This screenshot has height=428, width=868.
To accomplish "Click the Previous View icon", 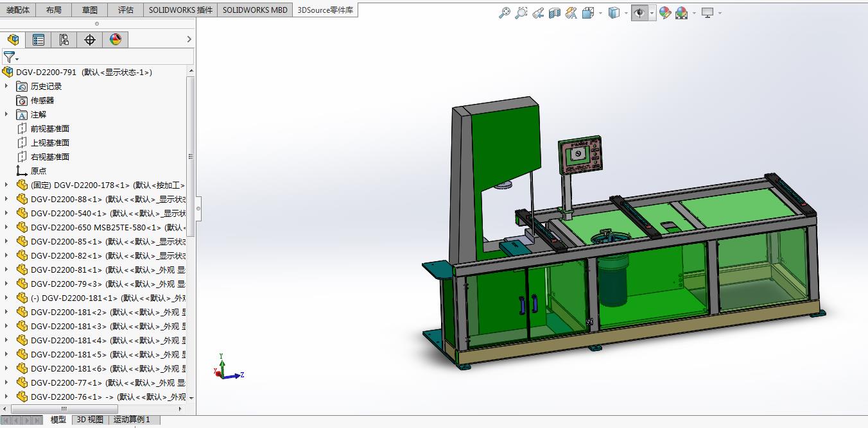I will (x=538, y=13).
